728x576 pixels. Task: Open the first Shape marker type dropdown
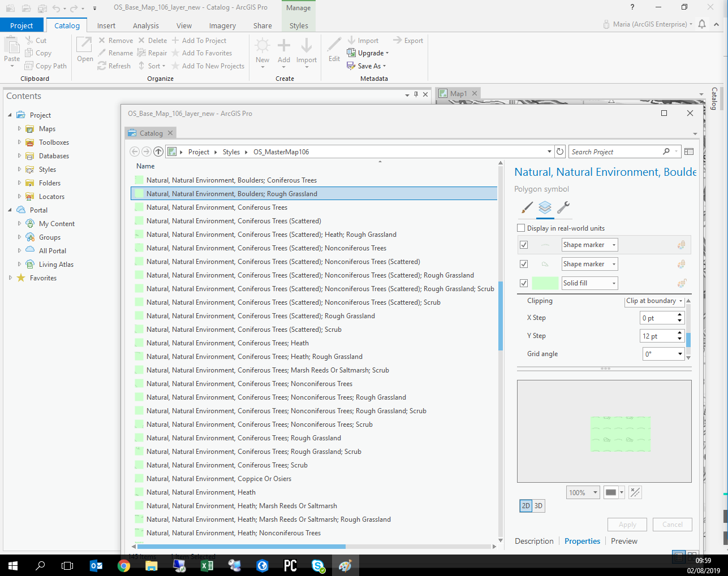tap(589, 245)
